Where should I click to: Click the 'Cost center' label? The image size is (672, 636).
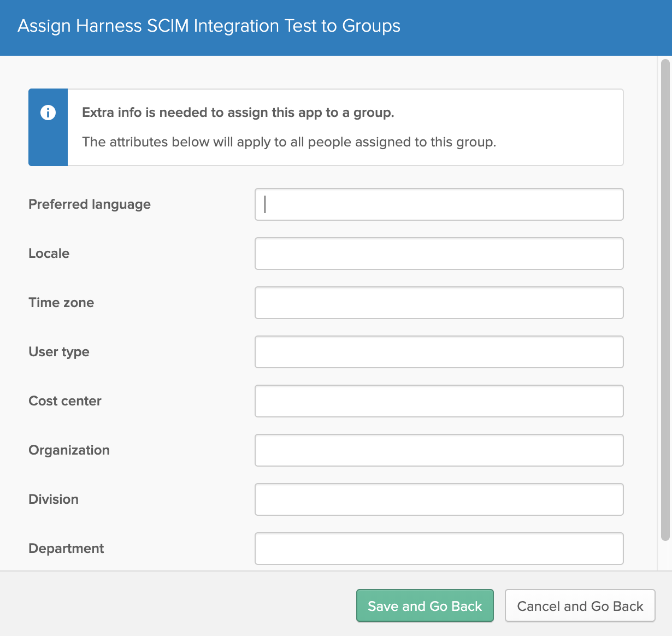coord(65,401)
